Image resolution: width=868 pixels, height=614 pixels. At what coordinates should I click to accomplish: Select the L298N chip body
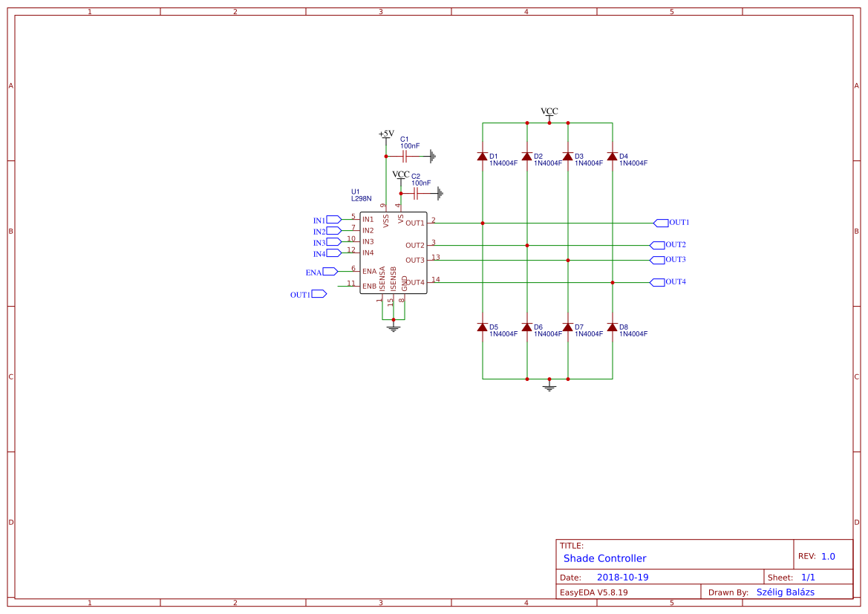click(x=394, y=253)
